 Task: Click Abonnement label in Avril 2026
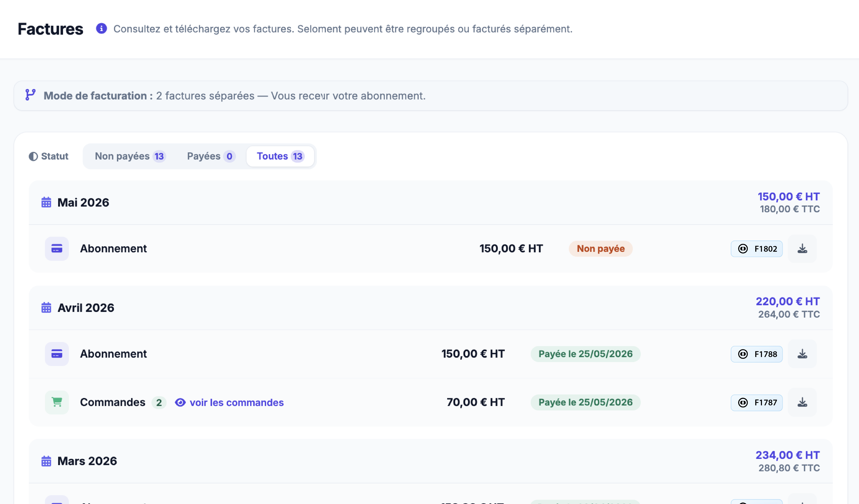click(x=114, y=354)
